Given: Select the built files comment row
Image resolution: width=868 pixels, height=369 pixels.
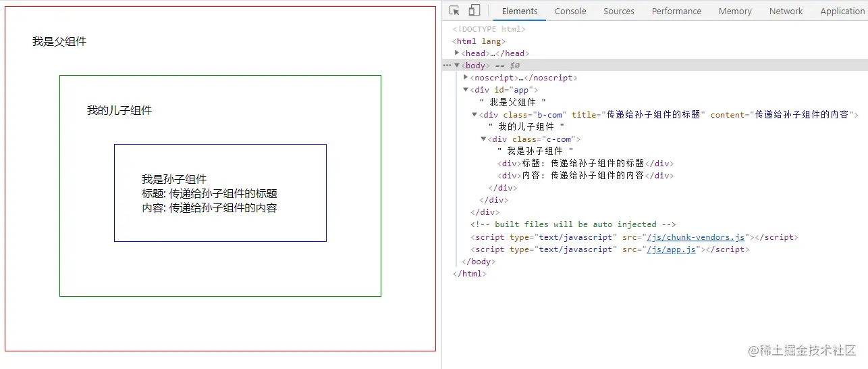Looking at the screenshot, I should (x=573, y=224).
